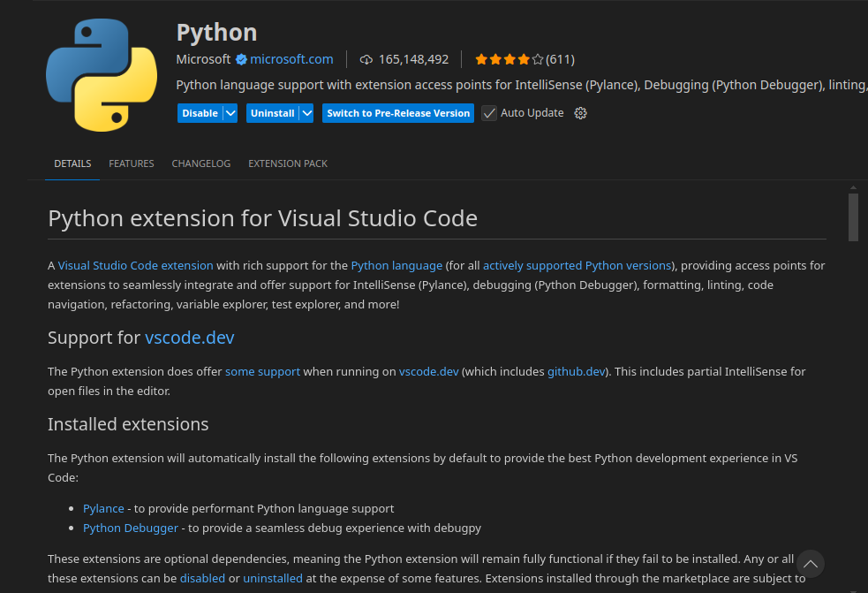Image resolution: width=868 pixels, height=593 pixels.
Task: Switch to the Features tab
Action: point(132,163)
